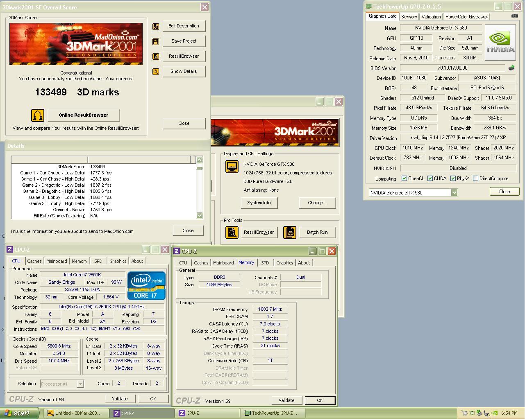Select the 3DMark2001 taskbar entry
The image size is (525, 420).
coord(75,413)
